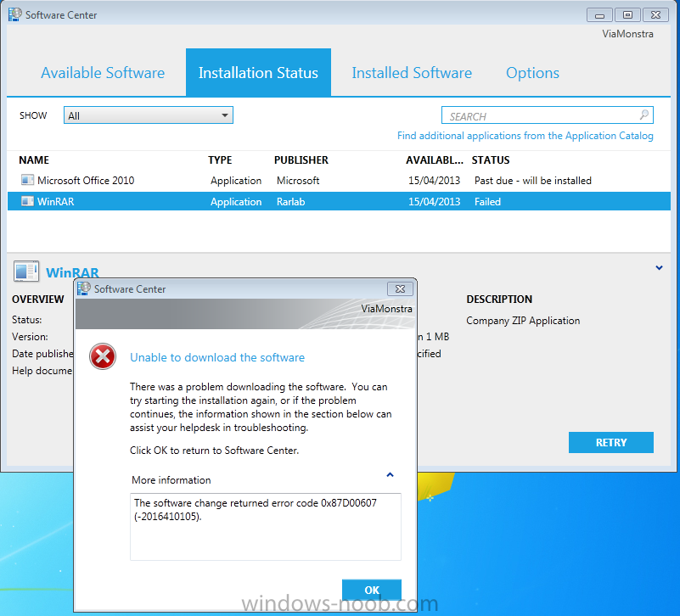Click the search magnifier icon
680x616 pixels.
click(644, 115)
